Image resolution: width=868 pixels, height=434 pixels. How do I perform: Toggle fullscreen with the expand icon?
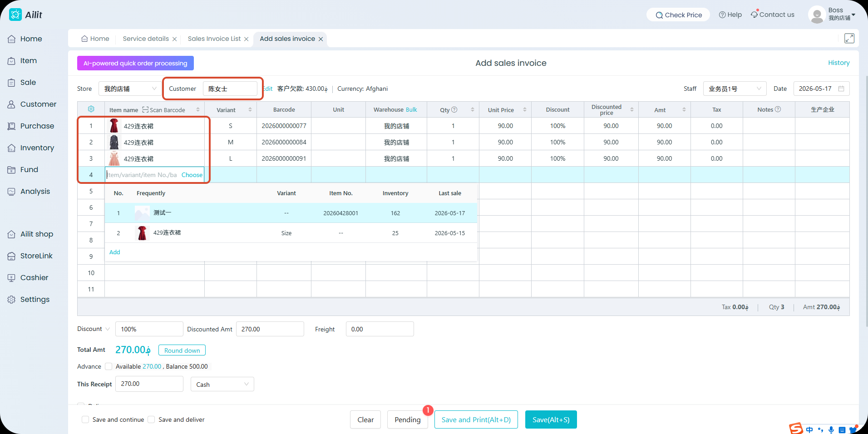click(849, 38)
